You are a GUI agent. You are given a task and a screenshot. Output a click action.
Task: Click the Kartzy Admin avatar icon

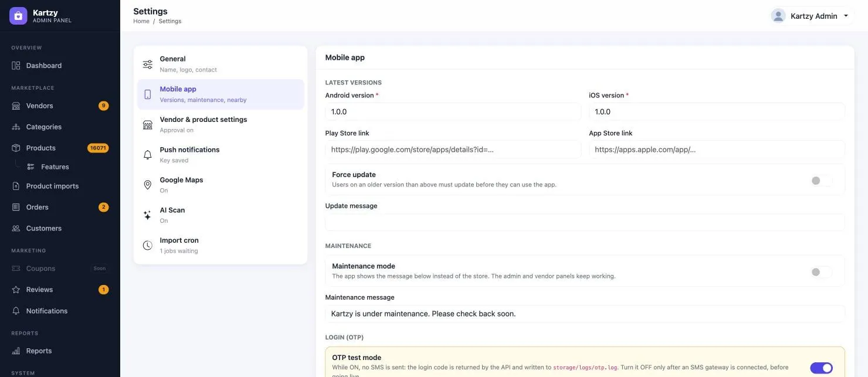(x=778, y=16)
